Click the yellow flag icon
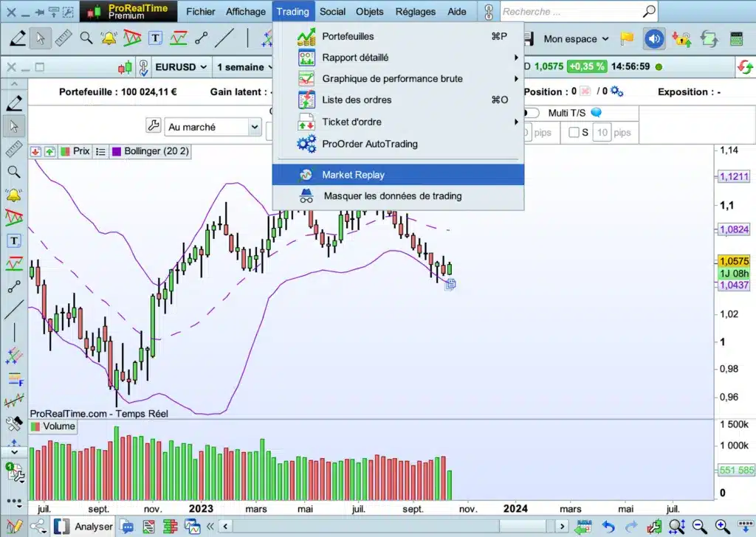This screenshot has width=756, height=537. tap(627, 38)
